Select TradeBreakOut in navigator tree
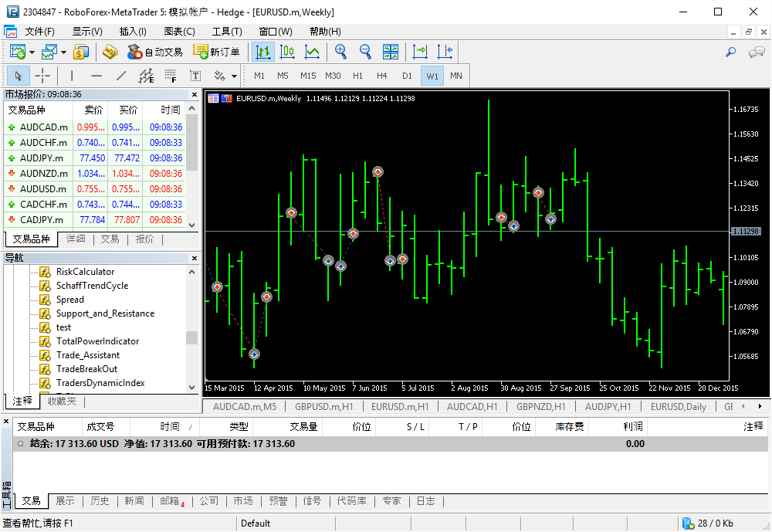This screenshot has height=532, width=772. [x=86, y=369]
